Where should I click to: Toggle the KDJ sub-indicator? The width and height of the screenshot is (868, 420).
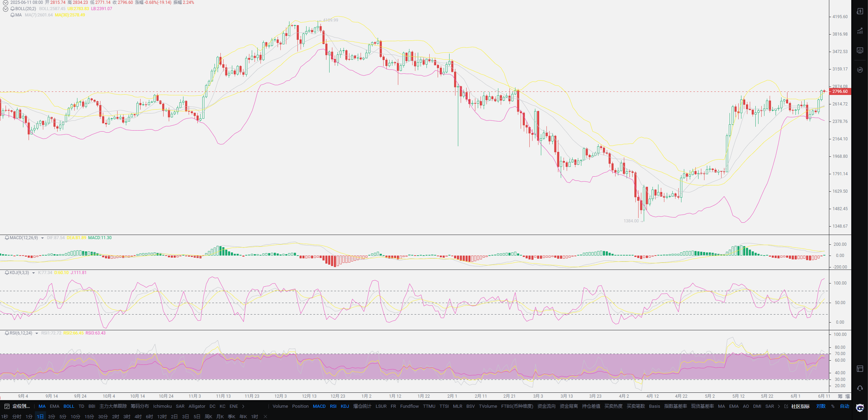345,406
